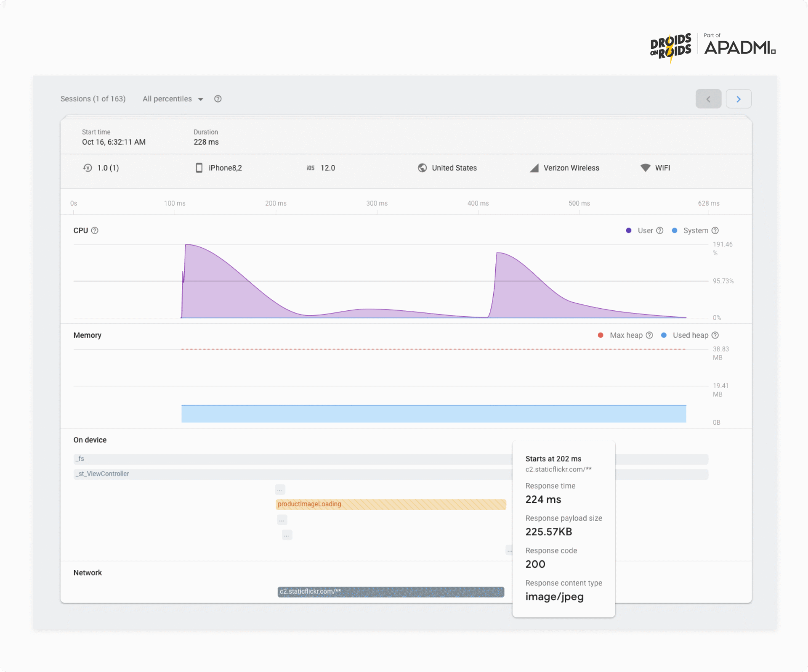The height and width of the screenshot is (672, 808).
Task: Click the Droids on Roids logo
Action: (x=671, y=47)
